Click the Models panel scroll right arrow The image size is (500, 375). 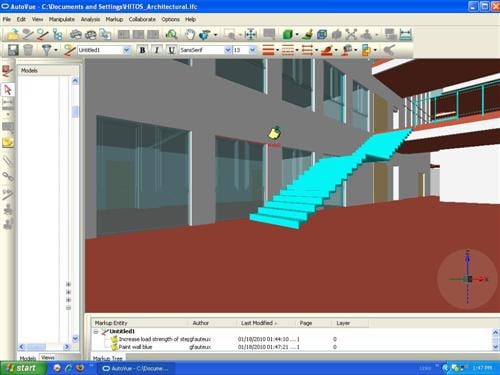click(67, 347)
